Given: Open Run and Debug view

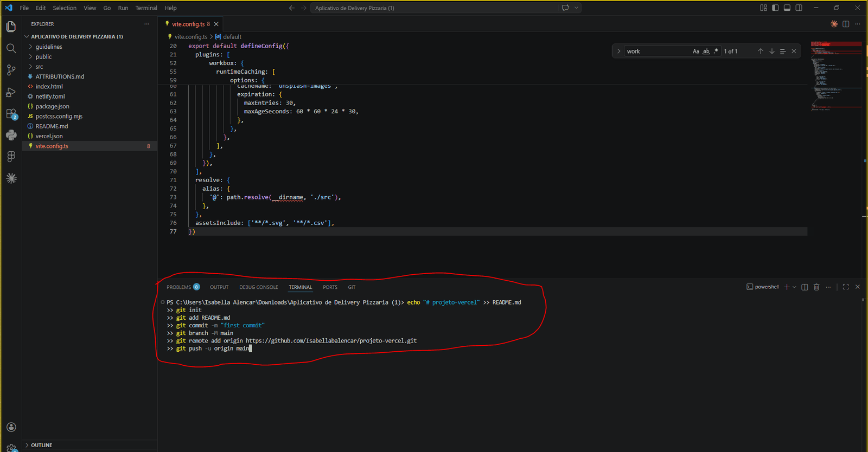Looking at the screenshot, I should point(11,92).
